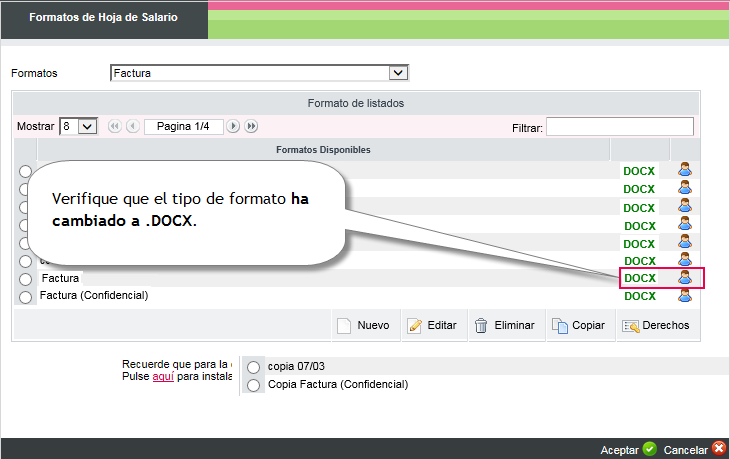The image size is (730, 459).
Task: Click the Formato de listados header
Action: 356,103
